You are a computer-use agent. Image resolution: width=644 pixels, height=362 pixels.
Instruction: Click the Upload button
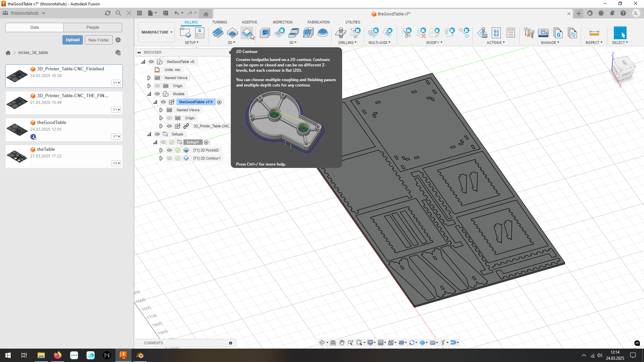(72, 40)
